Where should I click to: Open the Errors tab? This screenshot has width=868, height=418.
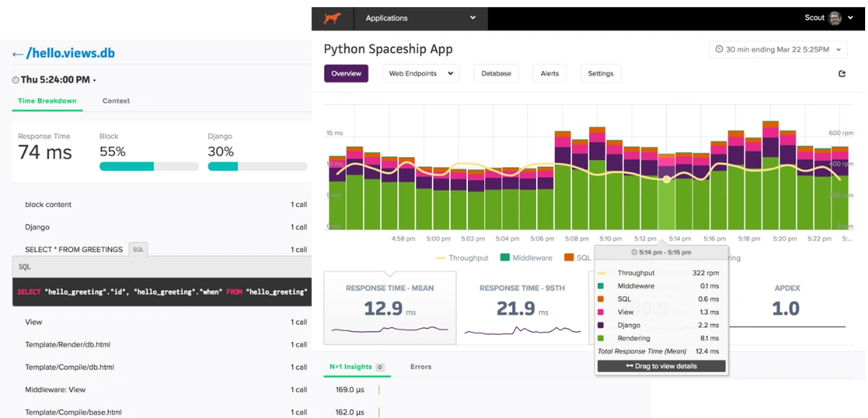pyautogui.click(x=421, y=367)
